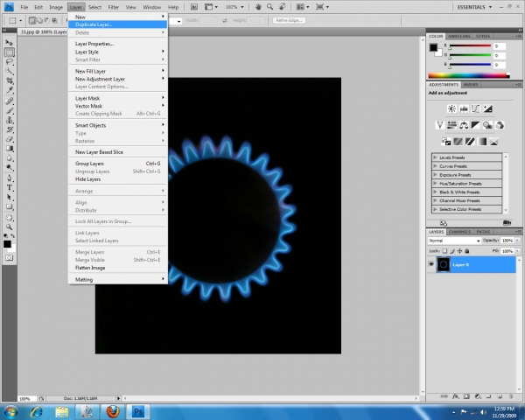The image size is (525, 420).
Task: Switch to the Channels tab
Action: pyautogui.click(x=459, y=232)
